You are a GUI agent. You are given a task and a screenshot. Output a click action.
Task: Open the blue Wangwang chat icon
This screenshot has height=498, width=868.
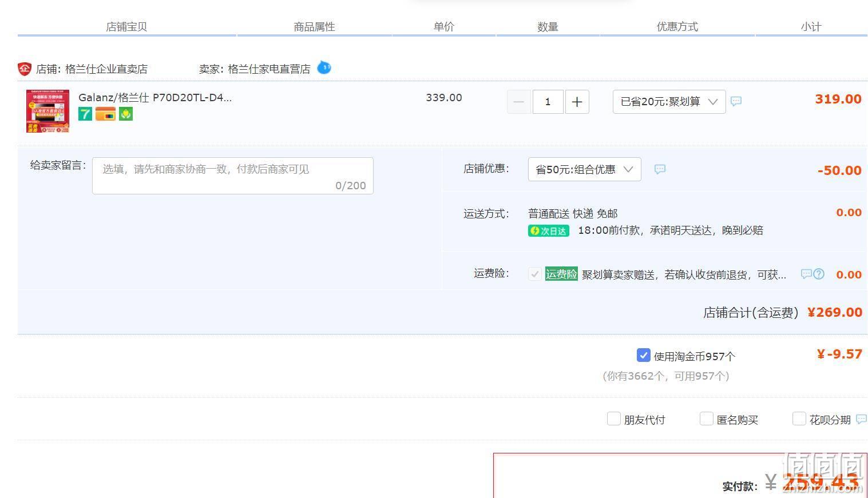(324, 67)
